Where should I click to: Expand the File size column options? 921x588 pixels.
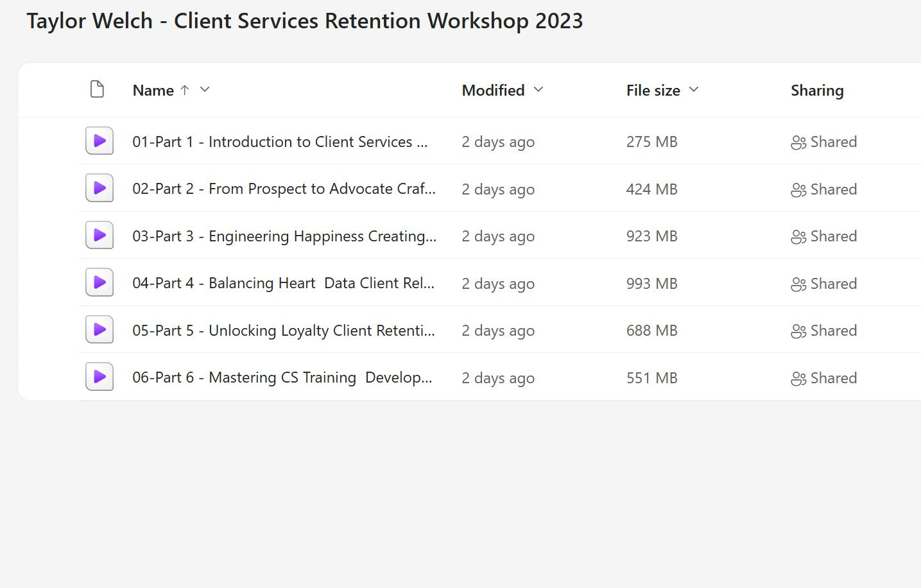click(x=694, y=90)
